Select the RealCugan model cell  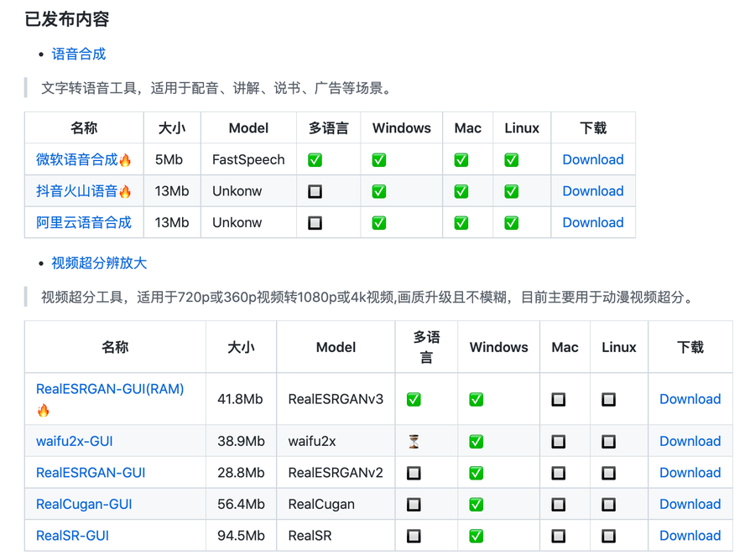click(336, 504)
